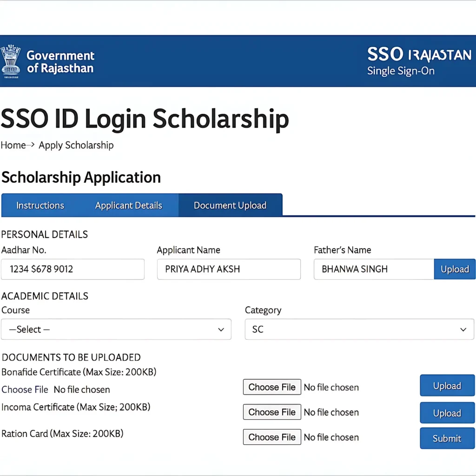
Task: Submit the scholarship application
Action: tap(447, 438)
